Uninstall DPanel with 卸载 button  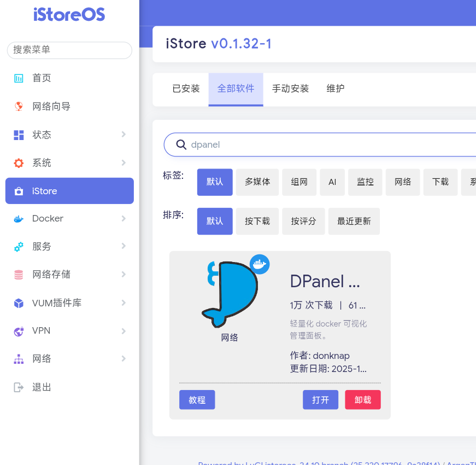(363, 400)
